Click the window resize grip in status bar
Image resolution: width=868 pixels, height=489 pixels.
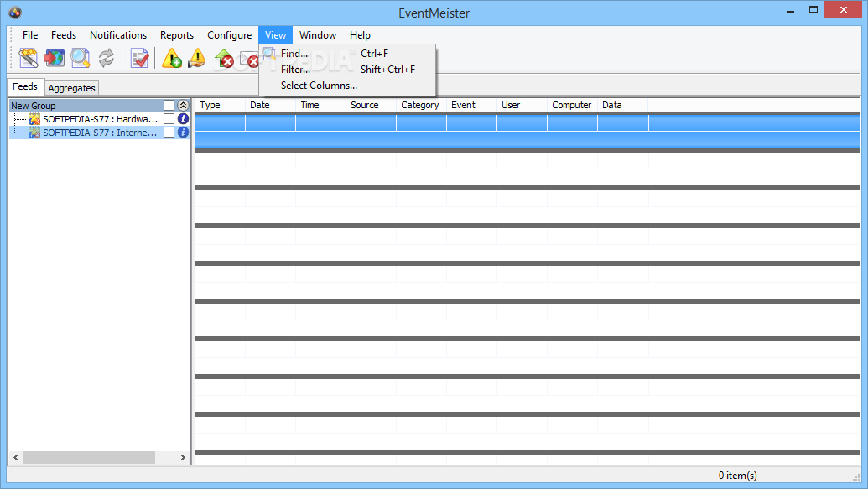(855, 476)
